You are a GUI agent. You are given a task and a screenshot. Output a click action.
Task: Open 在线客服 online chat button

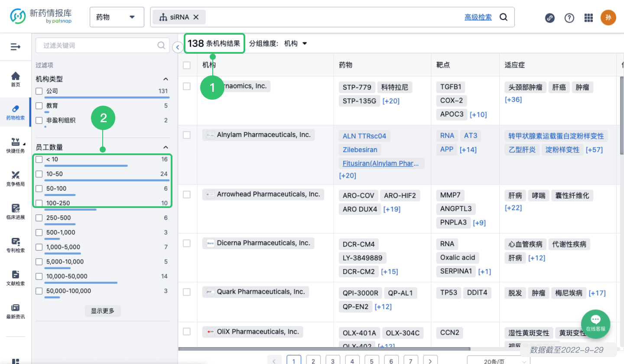click(x=595, y=324)
